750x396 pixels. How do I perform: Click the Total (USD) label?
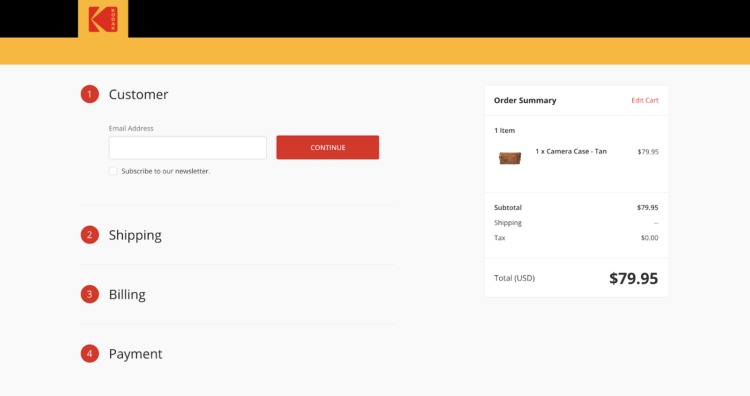[x=514, y=278]
